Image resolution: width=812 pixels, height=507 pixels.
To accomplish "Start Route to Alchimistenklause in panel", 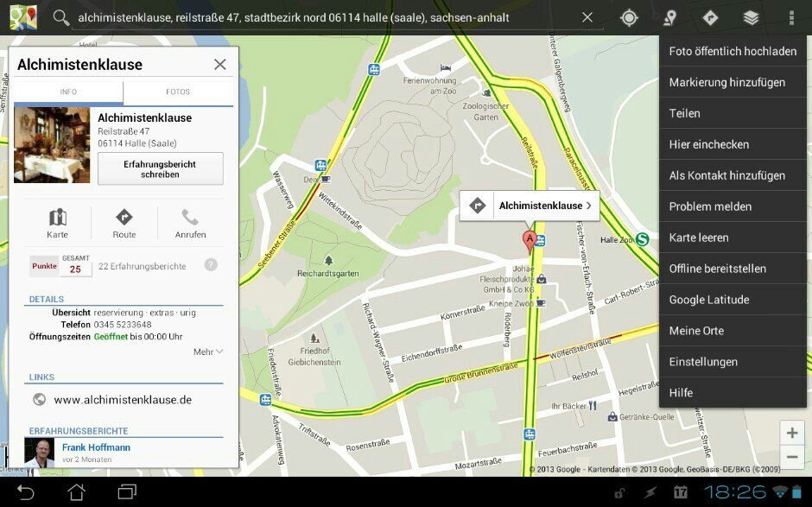I will (x=124, y=223).
